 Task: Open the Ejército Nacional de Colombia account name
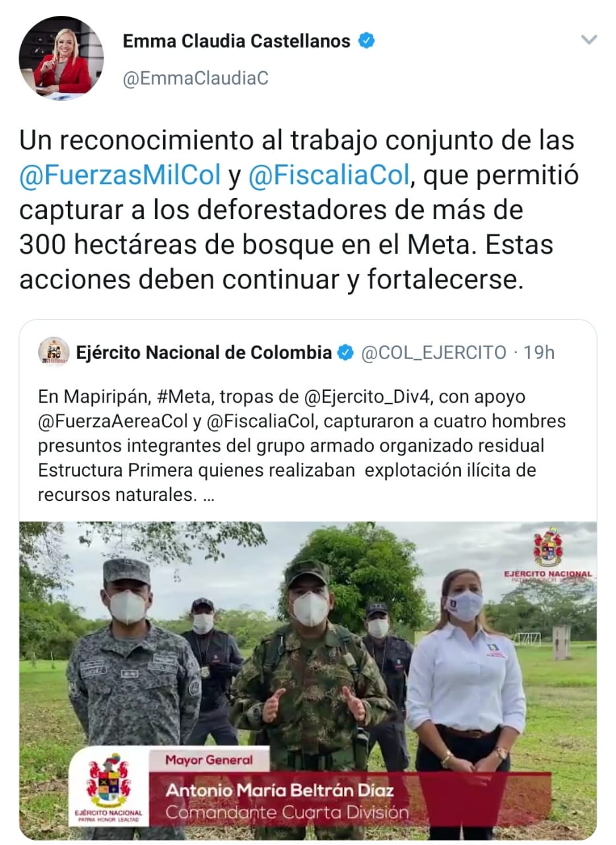point(204,353)
